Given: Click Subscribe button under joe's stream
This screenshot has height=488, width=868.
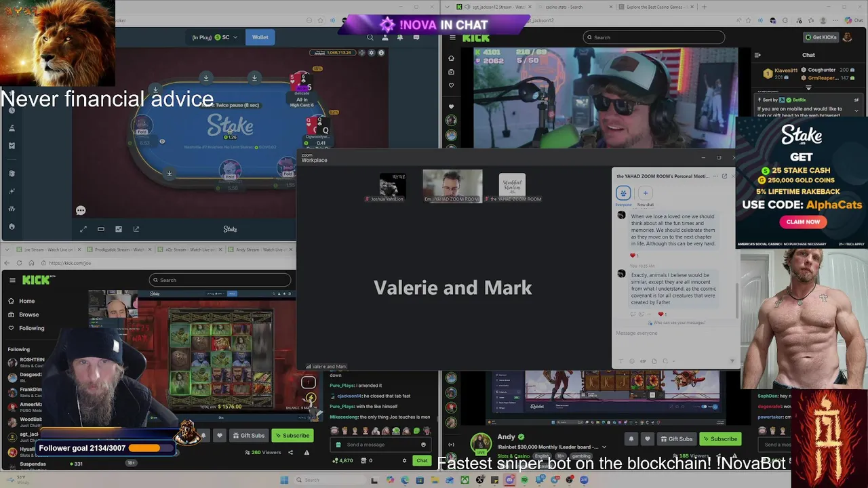Looking at the screenshot, I should [x=292, y=436].
